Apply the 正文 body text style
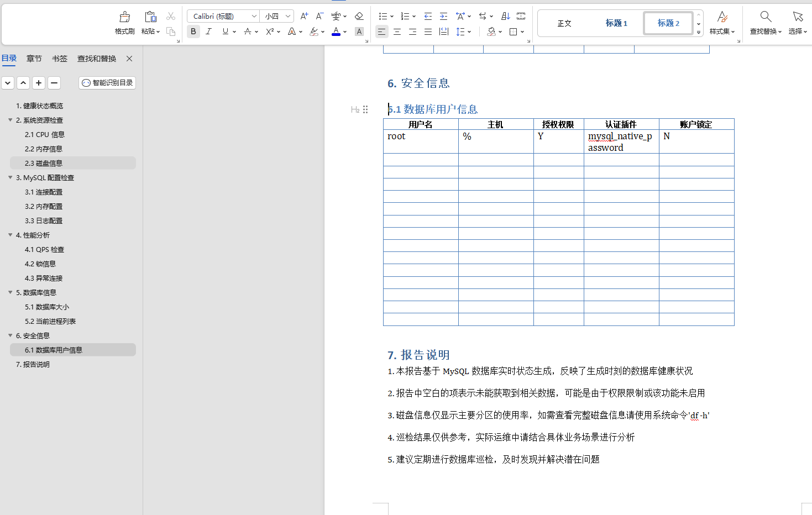 (x=564, y=23)
